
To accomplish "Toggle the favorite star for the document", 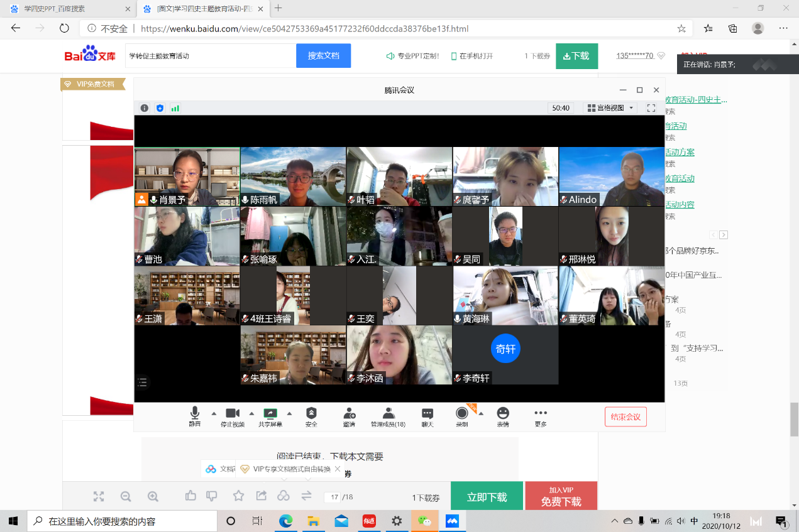I will point(238,496).
